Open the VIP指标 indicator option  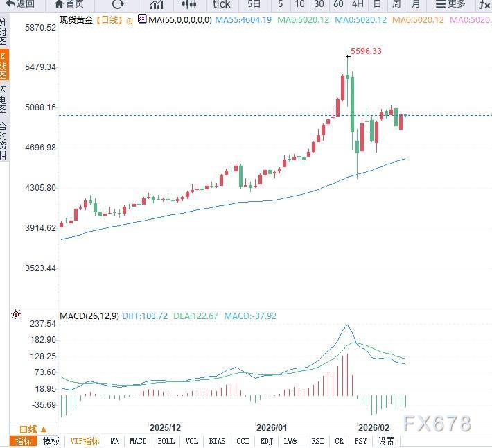coord(84,441)
